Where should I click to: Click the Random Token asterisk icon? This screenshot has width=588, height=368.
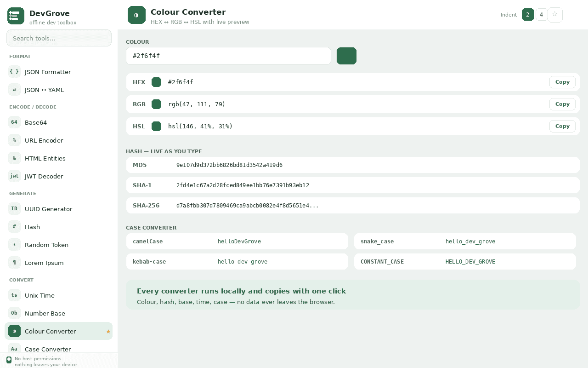tap(14, 245)
